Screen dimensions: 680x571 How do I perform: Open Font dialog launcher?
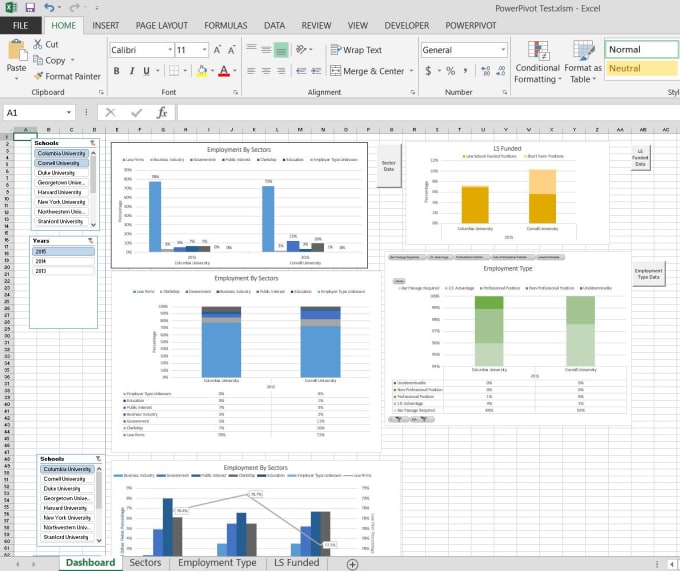coord(235,92)
